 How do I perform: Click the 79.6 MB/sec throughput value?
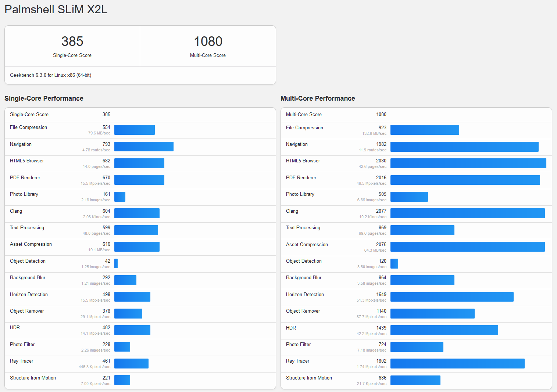click(x=99, y=133)
